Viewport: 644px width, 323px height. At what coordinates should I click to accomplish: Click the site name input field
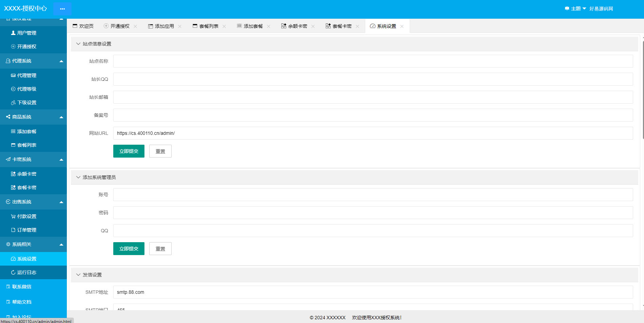coord(373,61)
